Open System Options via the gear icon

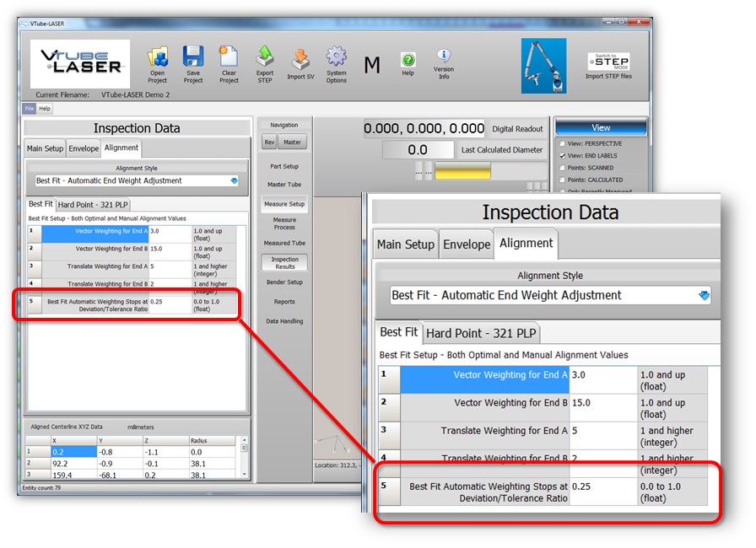337,56
